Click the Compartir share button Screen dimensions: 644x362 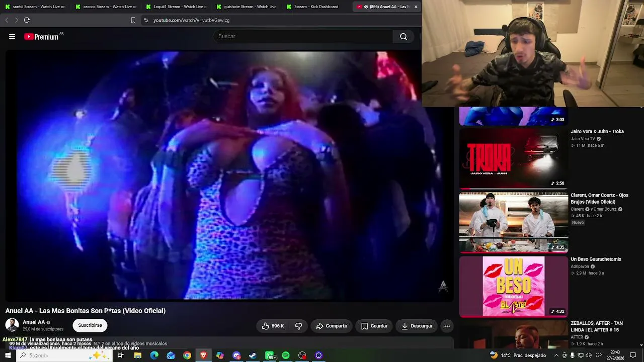[332, 326]
